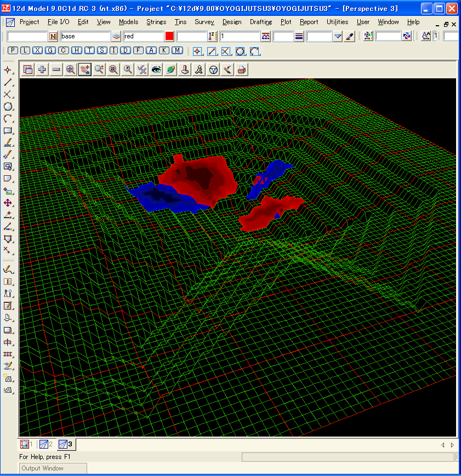Click the printer icon on view toolbar
Viewport: 461px width, 476px height.
(x=242, y=70)
